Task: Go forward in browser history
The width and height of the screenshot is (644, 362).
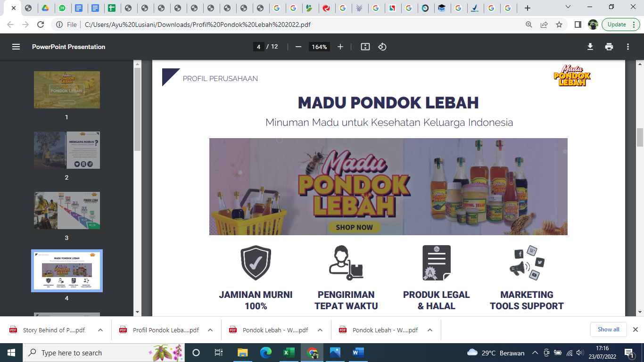Action: (x=25, y=25)
